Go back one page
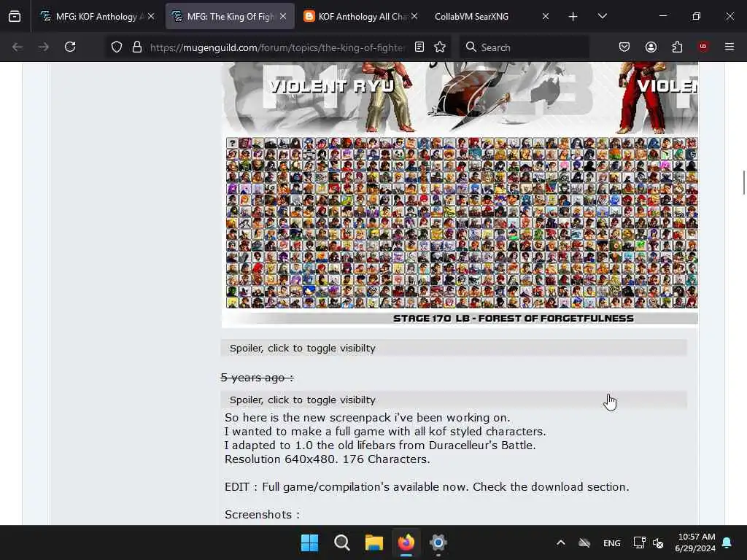Viewport: 747px width, 560px height. coord(18,47)
